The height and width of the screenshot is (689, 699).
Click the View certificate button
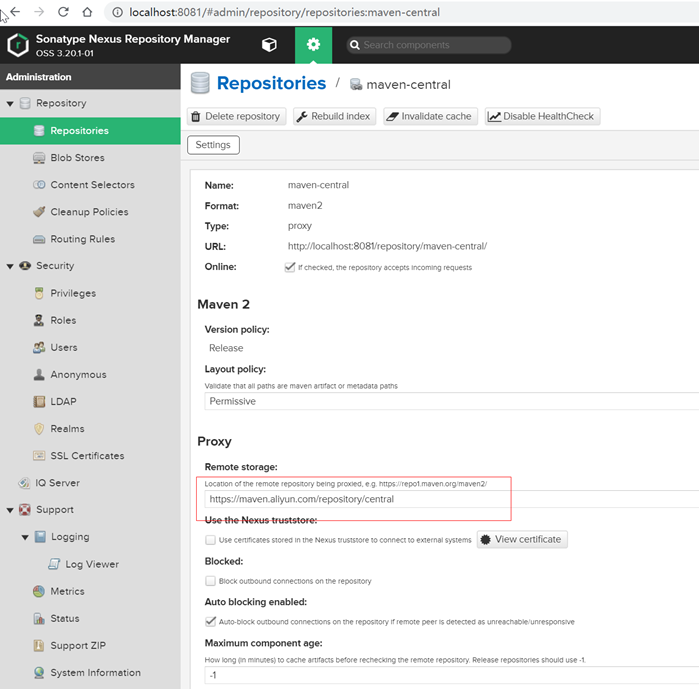click(x=522, y=539)
